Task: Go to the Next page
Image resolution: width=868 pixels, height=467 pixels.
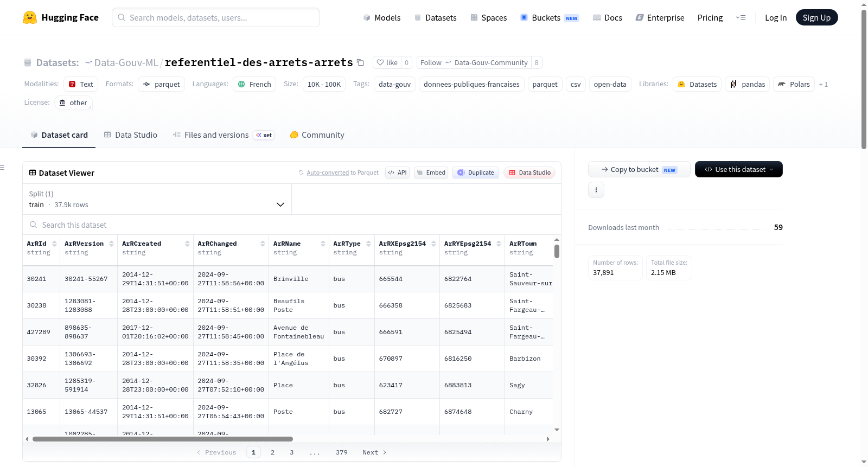Action: click(x=374, y=452)
